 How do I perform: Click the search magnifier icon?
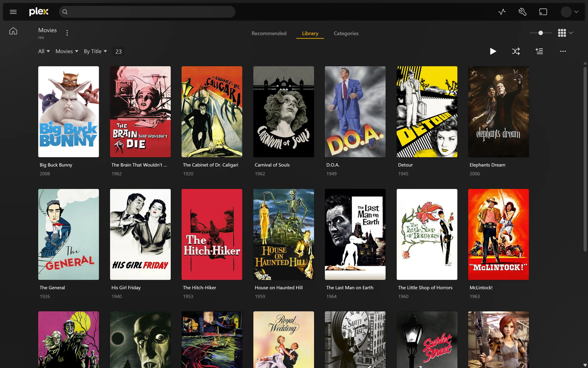[65, 12]
